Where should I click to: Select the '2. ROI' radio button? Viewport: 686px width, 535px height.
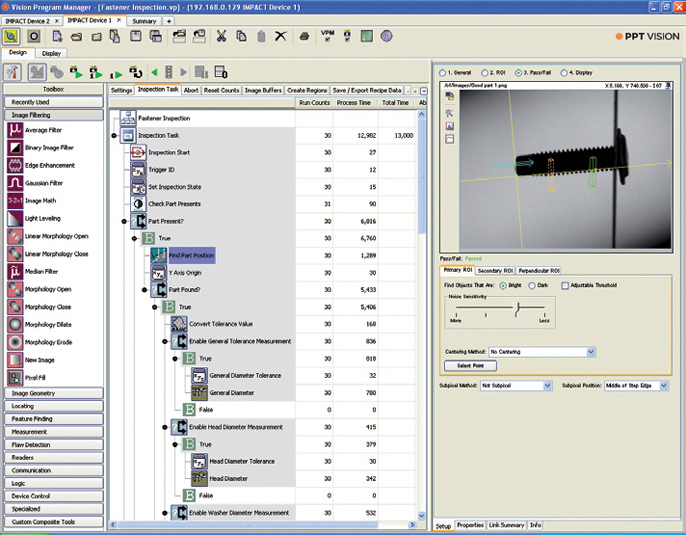pos(486,73)
